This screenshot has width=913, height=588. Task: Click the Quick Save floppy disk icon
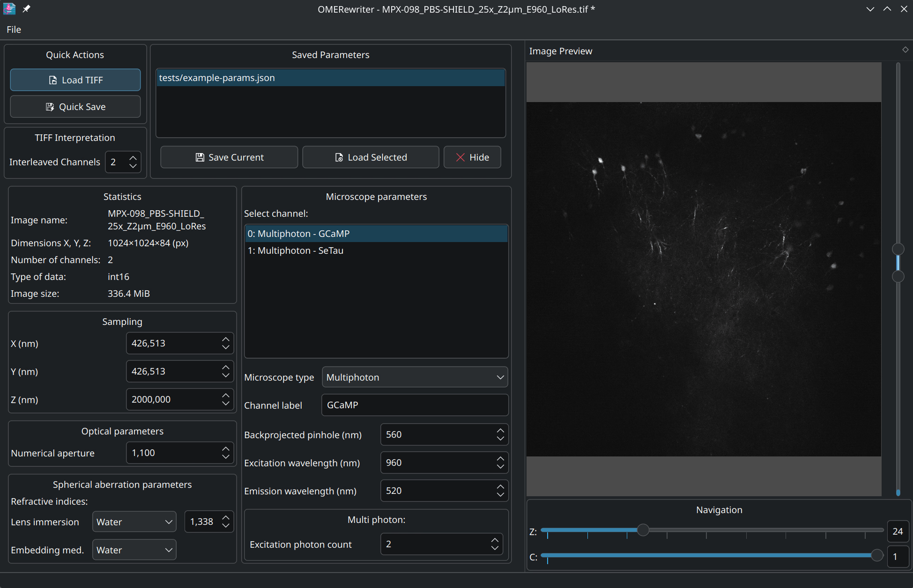[x=49, y=107]
